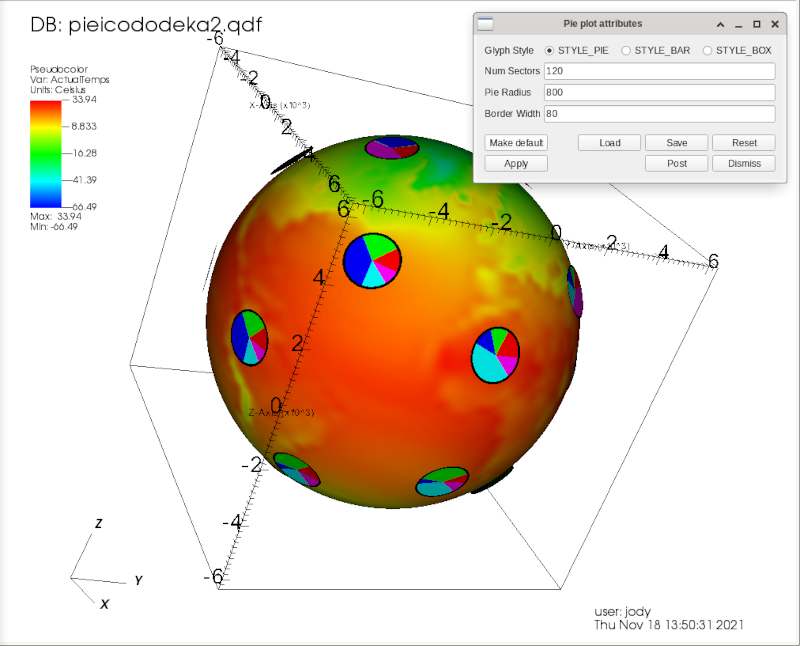Click the 'user: jody' annotation text
The width and height of the screenshot is (800, 646).
[x=622, y=612]
